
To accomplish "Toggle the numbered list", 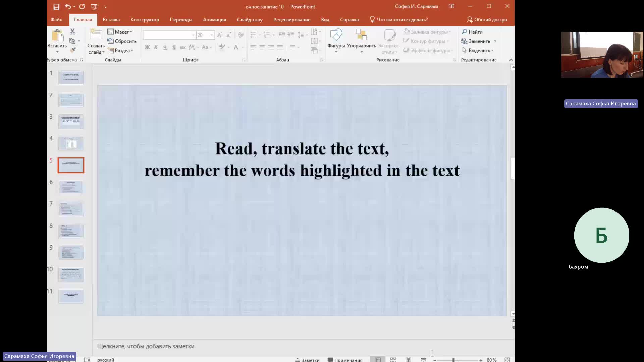I will coord(267,35).
